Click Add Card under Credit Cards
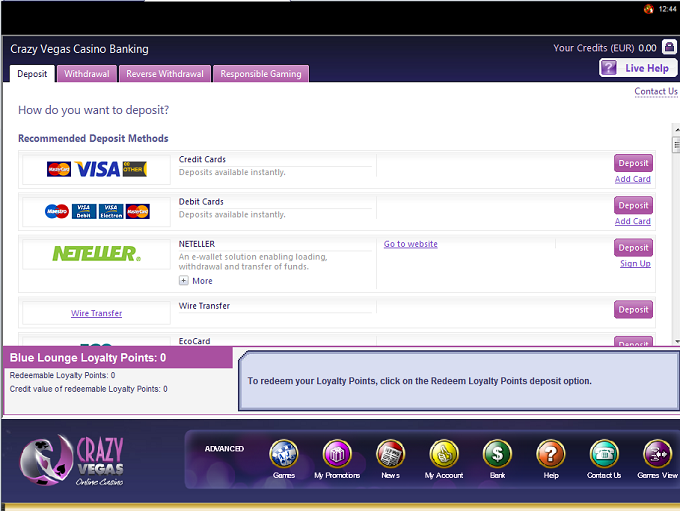The height and width of the screenshot is (511, 680). click(x=633, y=179)
